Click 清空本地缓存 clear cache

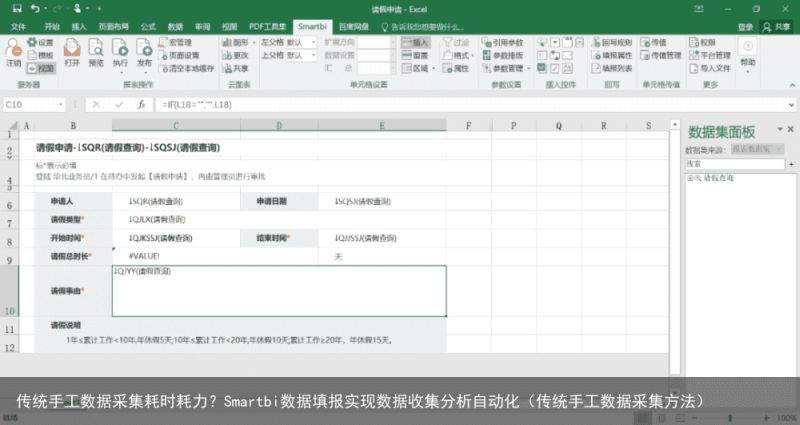(186, 68)
